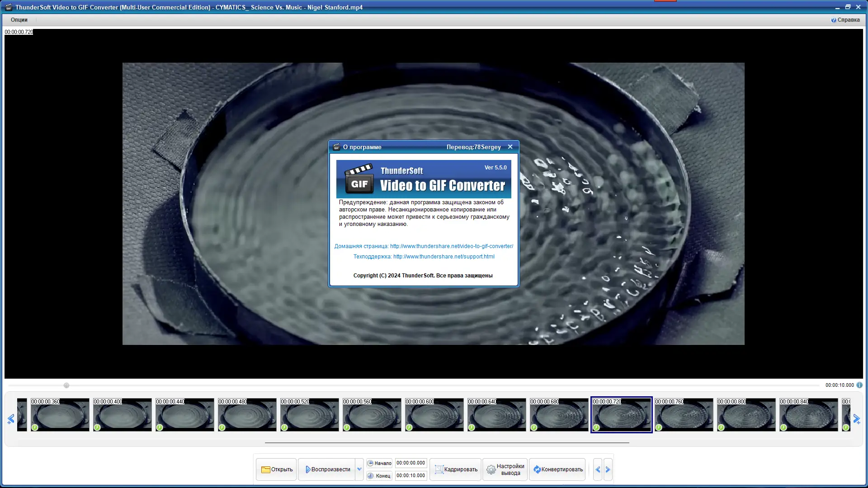The image size is (868, 488).
Task: Open the Справка help menu
Action: click(845, 20)
